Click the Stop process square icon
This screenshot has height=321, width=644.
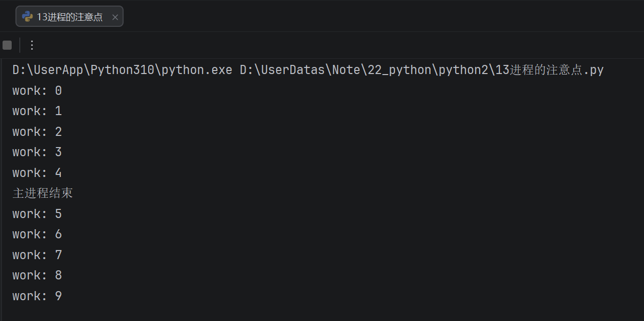[7, 45]
